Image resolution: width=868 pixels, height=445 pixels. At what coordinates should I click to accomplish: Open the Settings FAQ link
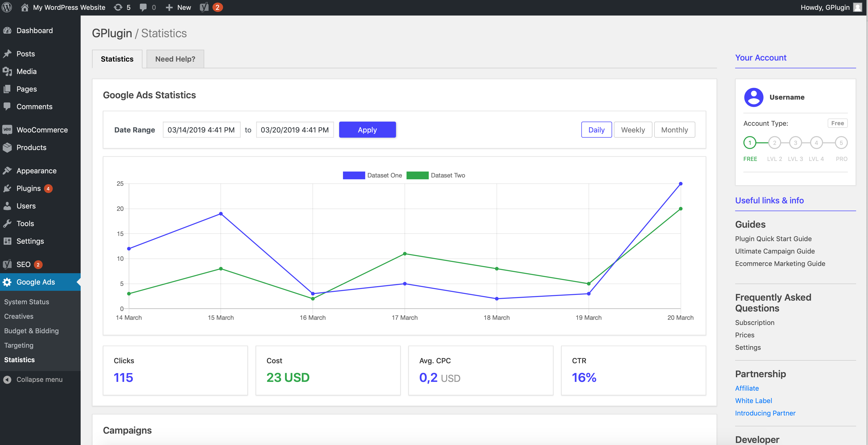tap(748, 348)
